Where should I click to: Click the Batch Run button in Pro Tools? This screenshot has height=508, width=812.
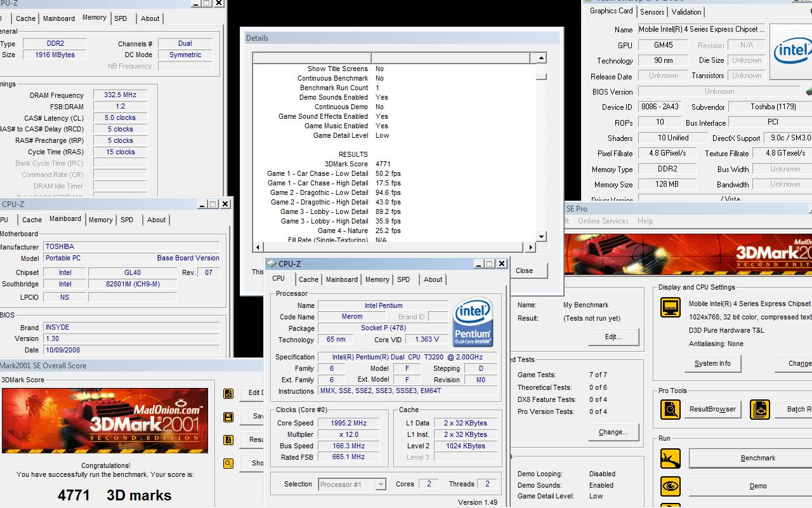pyautogui.click(x=793, y=410)
